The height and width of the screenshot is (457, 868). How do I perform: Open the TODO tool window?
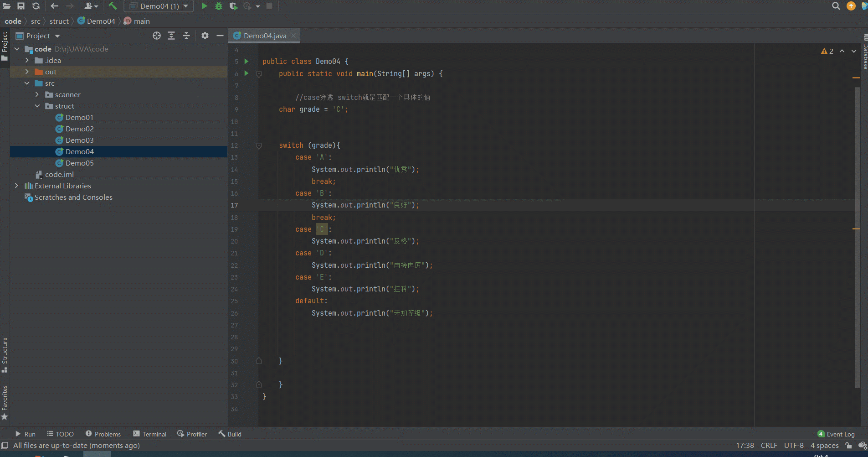(x=60, y=434)
